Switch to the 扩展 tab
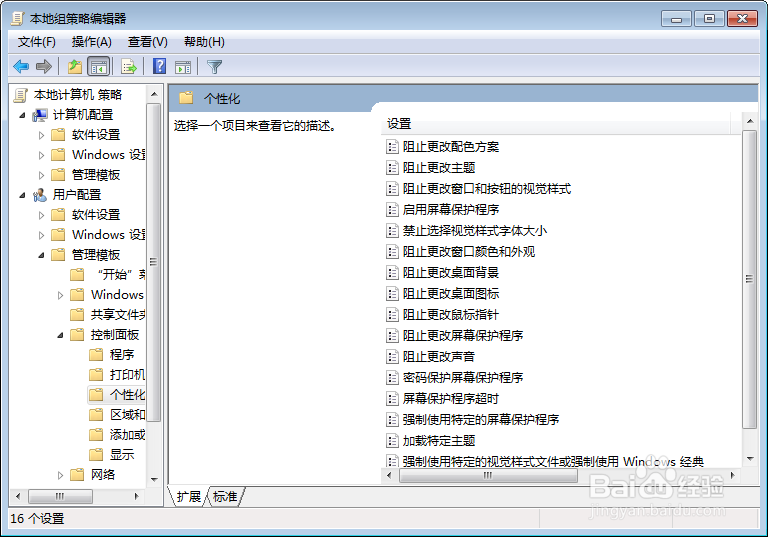This screenshot has height=537, width=768. click(x=189, y=496)
